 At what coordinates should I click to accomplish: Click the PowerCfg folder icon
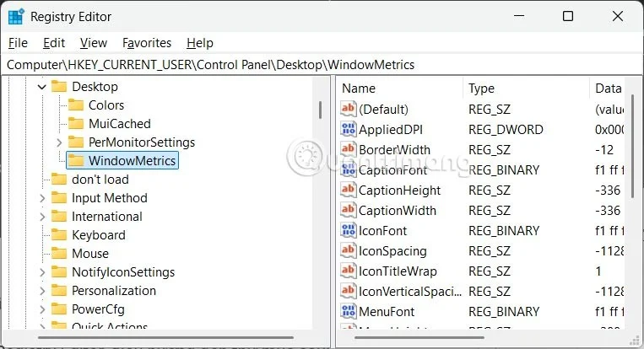tap(59, 309)
